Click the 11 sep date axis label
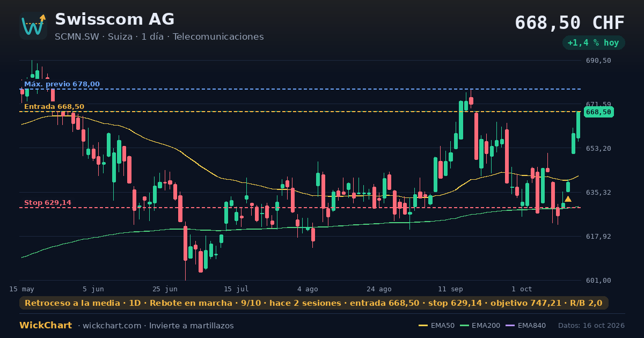644x338 pixels. pyautogui.click(x=450, y=289)
